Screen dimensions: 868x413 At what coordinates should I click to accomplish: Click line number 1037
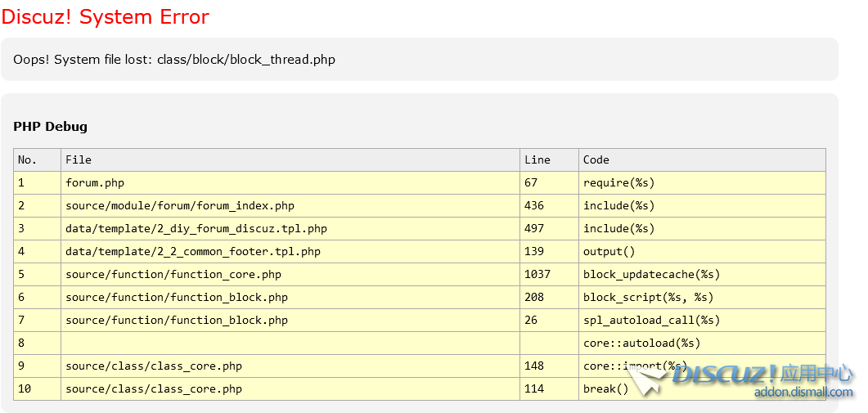549,275
